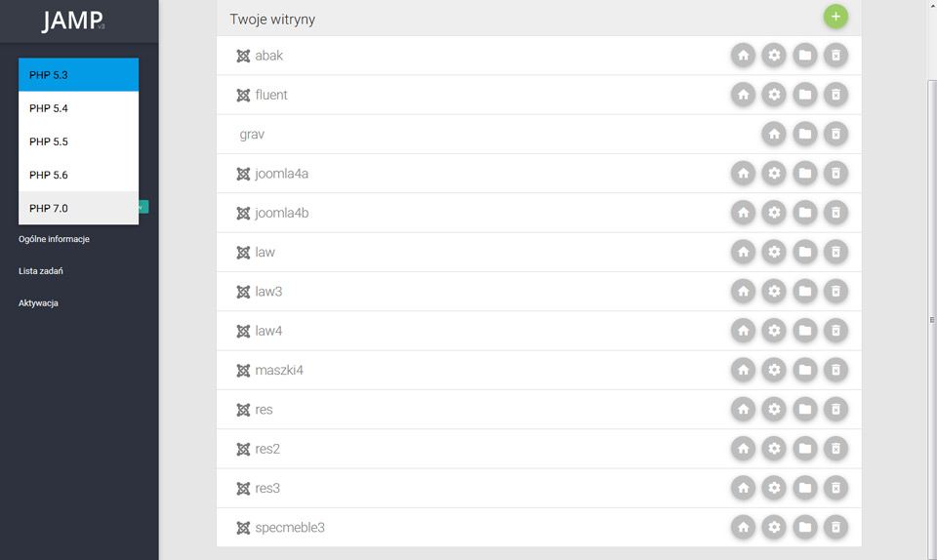Screen dimensions: 937x560
Task: Select PHP 5.3 from dropdown list
Action: 78,74
